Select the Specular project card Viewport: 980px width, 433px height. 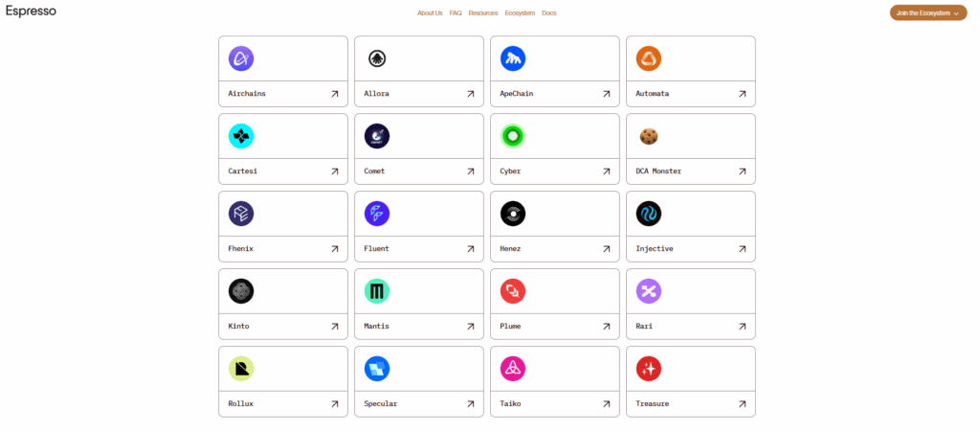tap(419, 381)
